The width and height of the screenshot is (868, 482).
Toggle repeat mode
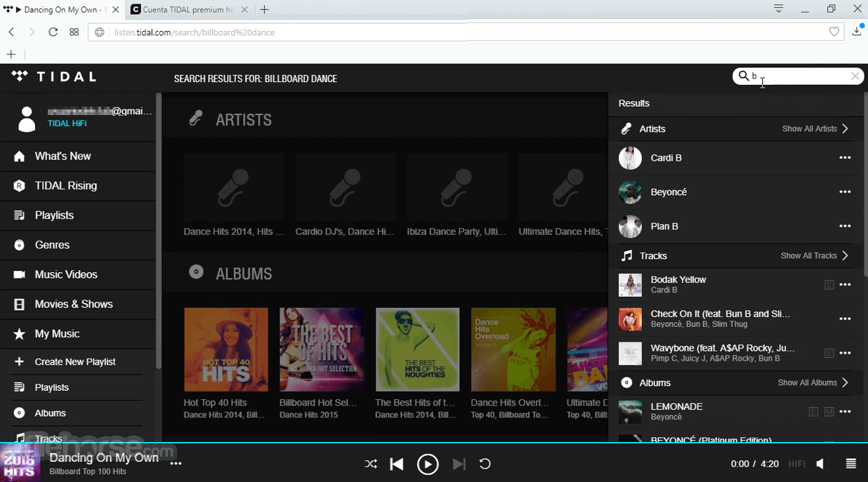click(x=485, y=464)
